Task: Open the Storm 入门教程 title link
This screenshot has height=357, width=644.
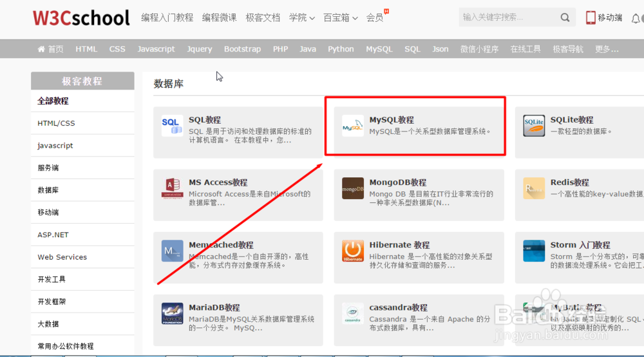Action: [580, 245]
